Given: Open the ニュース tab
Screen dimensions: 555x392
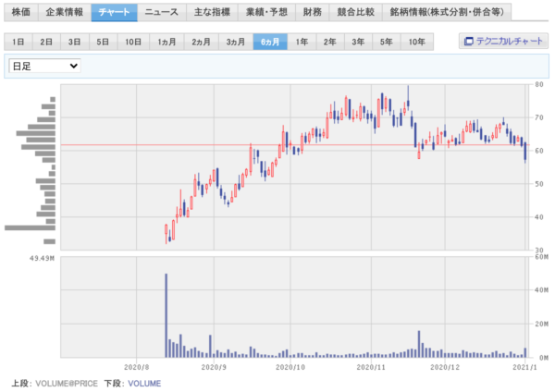Looking at the screenshot, I should 162,12.
